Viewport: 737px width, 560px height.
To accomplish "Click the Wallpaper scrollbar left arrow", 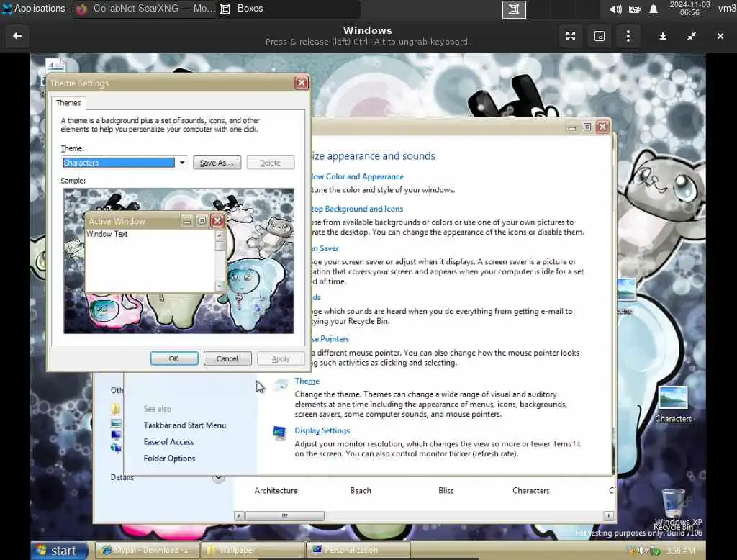I will [x=239, y=516].
